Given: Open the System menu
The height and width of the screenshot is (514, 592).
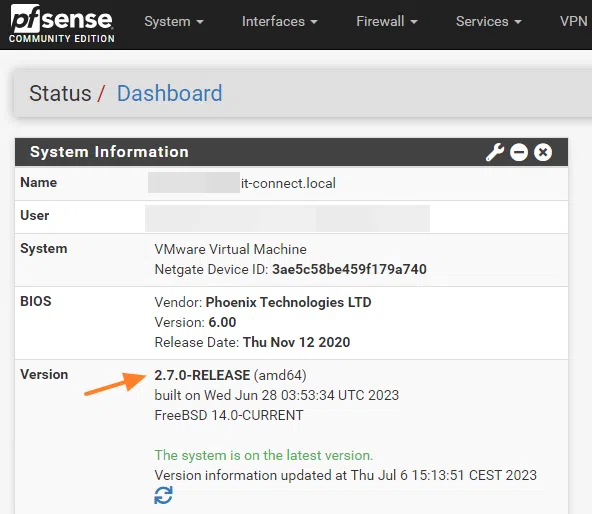Looking at the screenshot, I should tap(174, 22).
